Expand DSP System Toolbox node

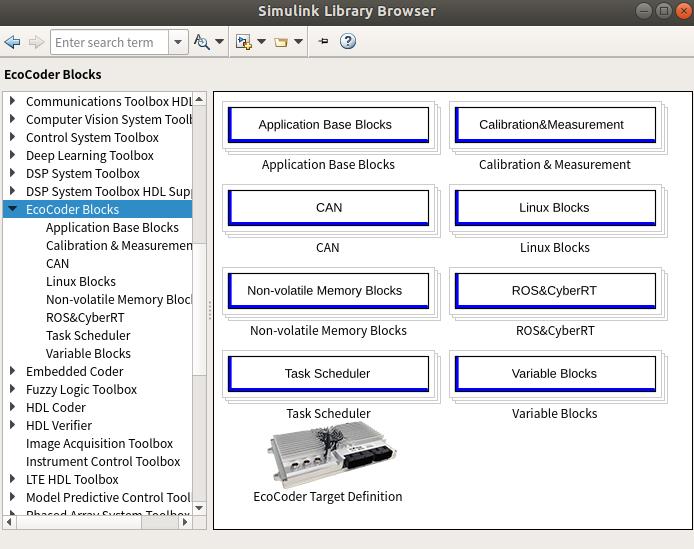coord(12,173)
